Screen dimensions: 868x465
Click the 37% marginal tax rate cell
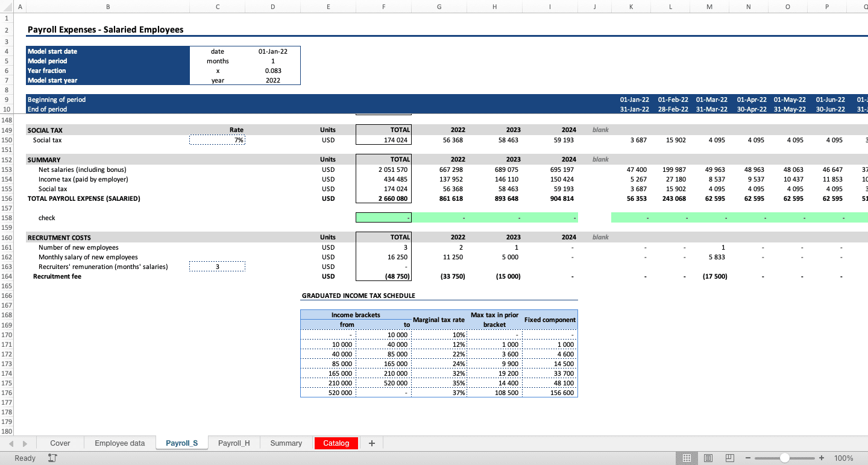(439, 393)
